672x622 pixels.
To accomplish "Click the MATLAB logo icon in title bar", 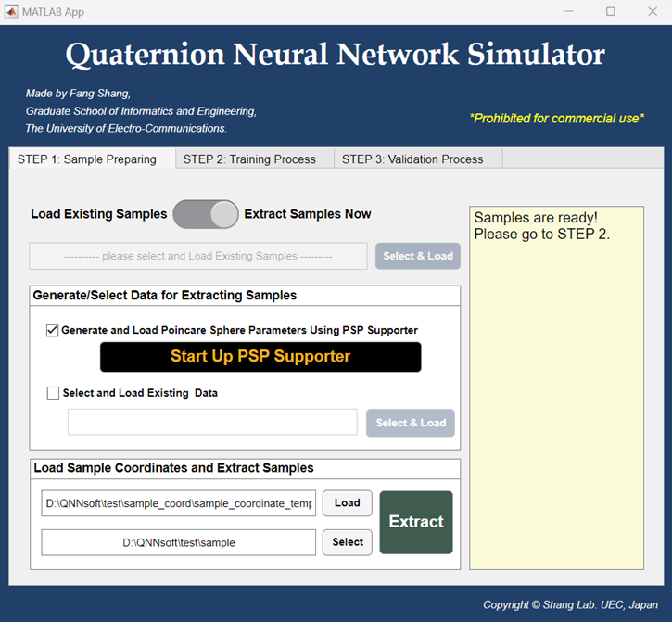I will point(11,11).
